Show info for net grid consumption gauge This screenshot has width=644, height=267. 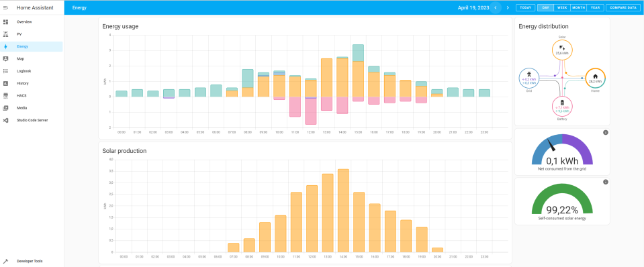[x=606, y=132]
